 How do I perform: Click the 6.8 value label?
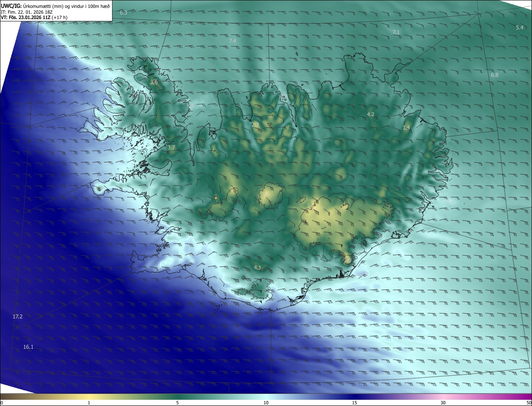coord(495,75)
